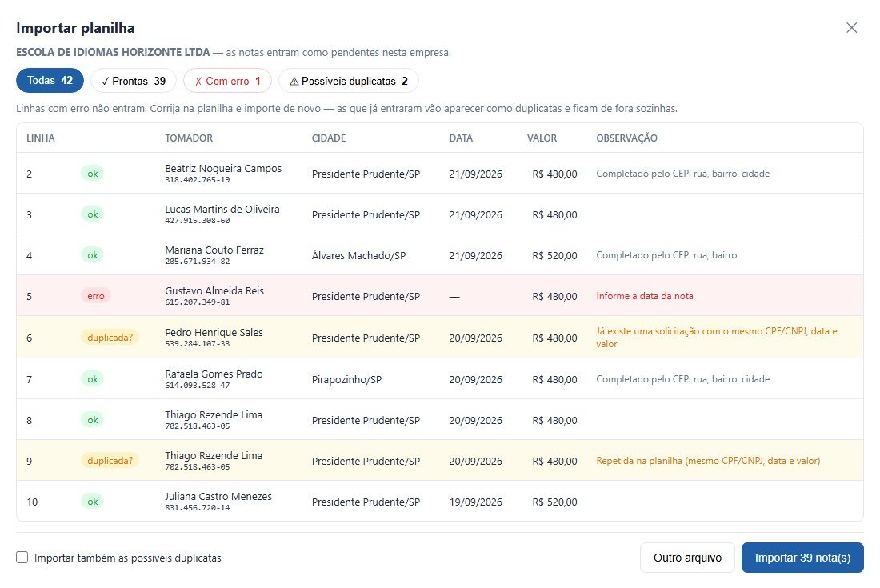Select Rafaela Gomes Prado name
This screenshot has width=880, height=588.
214,374
